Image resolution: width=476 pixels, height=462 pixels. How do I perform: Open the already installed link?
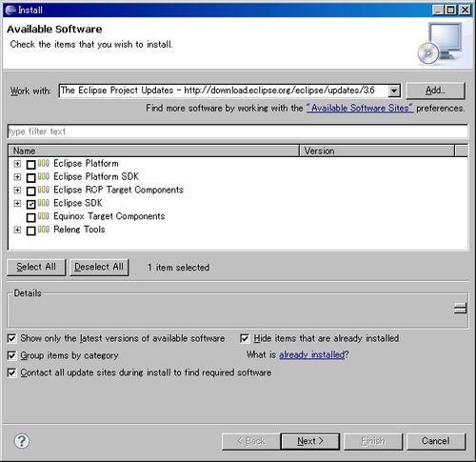coord(312,354)
